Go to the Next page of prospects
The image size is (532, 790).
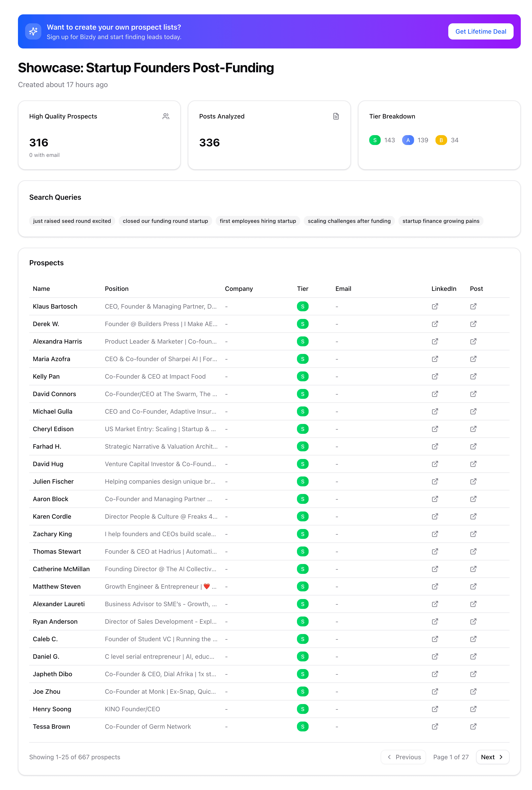click(x=492, y=757)
